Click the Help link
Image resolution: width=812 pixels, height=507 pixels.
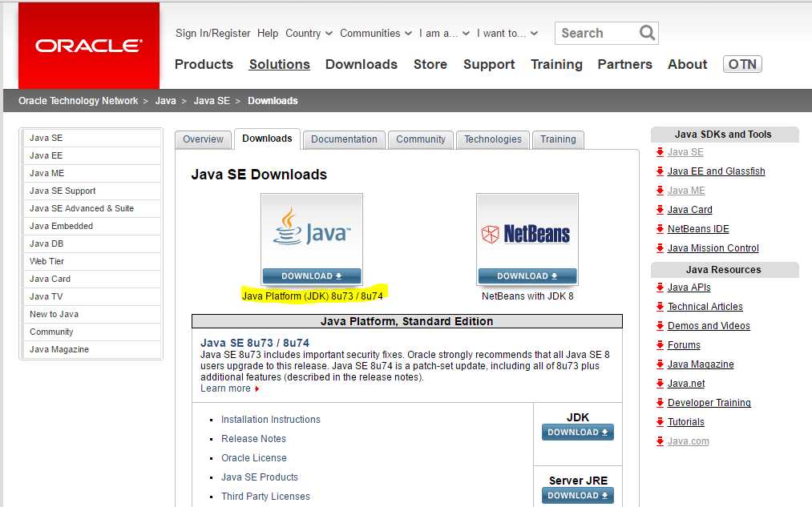(x=268, y=33)
